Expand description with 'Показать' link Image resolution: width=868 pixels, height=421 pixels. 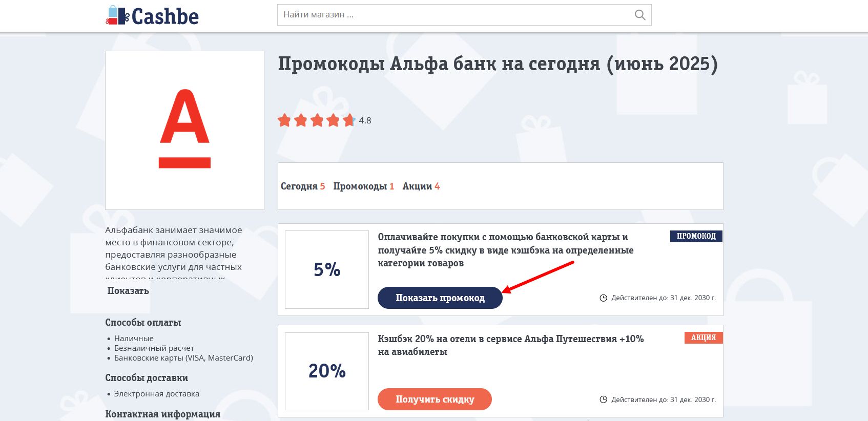tap(128, 291)
